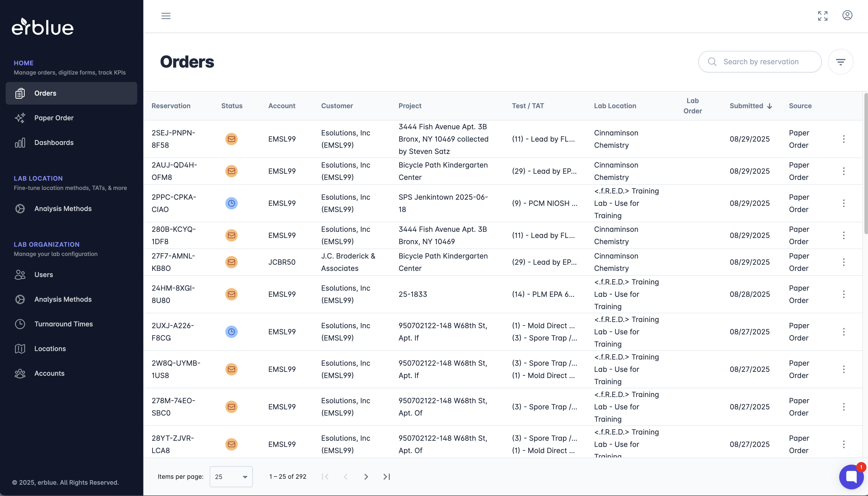Open the orders filter button
This screenshot has width=868, height=496.
click(x=840, y=62)
